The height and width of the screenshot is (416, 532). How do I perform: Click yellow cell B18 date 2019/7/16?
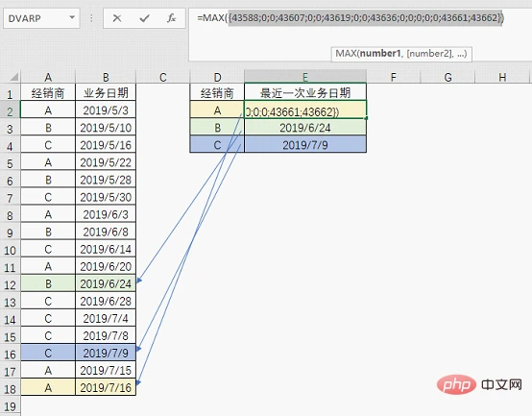point(106,387)
